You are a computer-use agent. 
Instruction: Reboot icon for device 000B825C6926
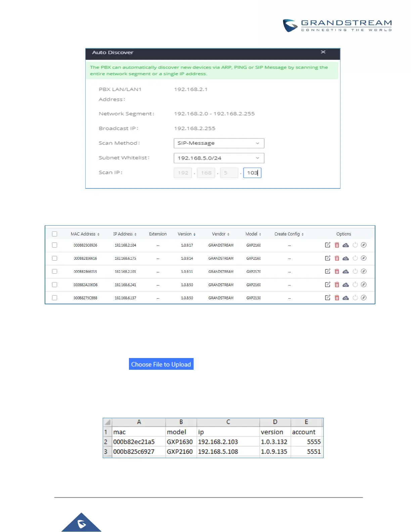[355, 245]
